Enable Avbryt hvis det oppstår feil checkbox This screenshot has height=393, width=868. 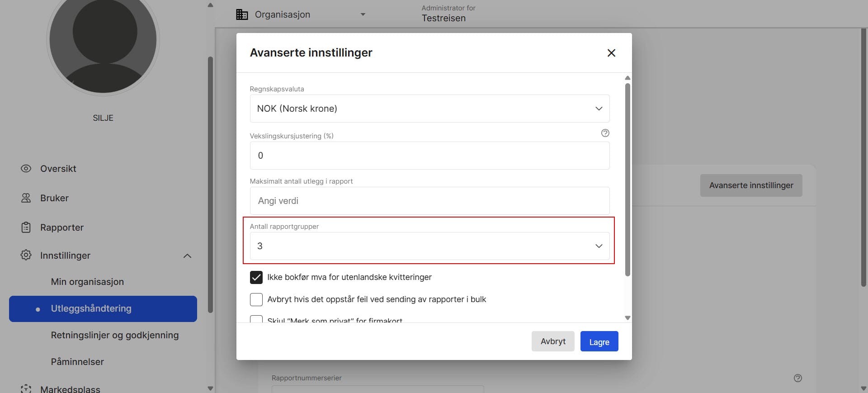click(x=256, y=299)
